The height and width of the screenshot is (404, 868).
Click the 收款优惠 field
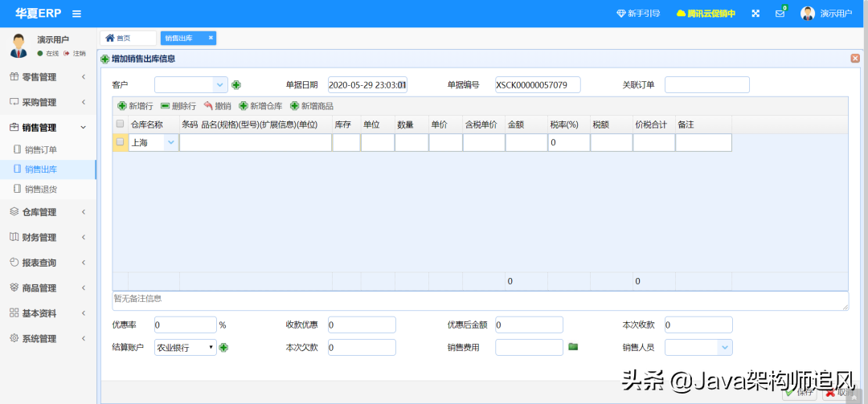tap(362, 324)
